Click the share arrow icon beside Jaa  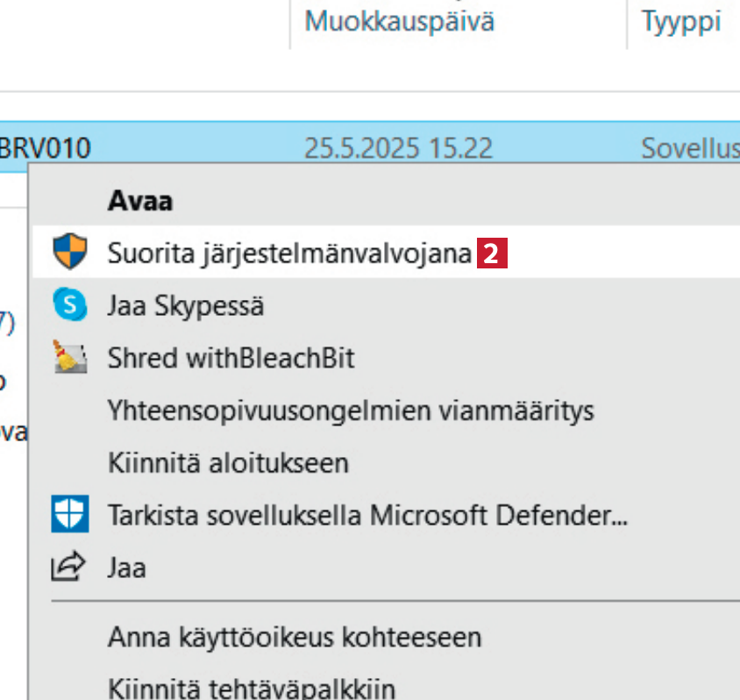[x=70, y=568]
